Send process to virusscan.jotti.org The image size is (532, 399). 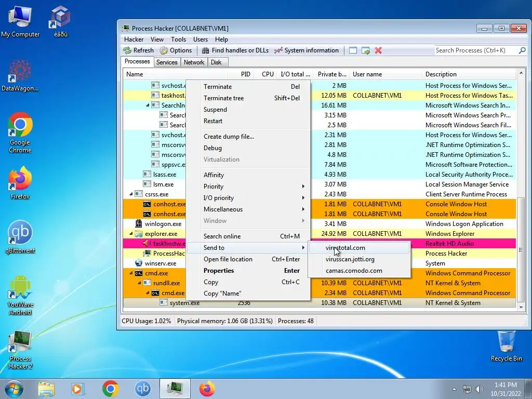359,259
